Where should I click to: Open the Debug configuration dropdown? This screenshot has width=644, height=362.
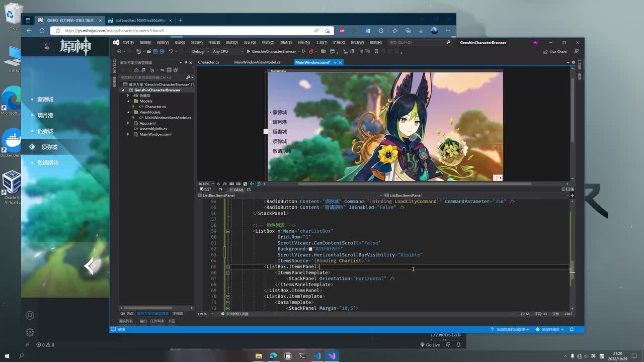click(200, 51)
